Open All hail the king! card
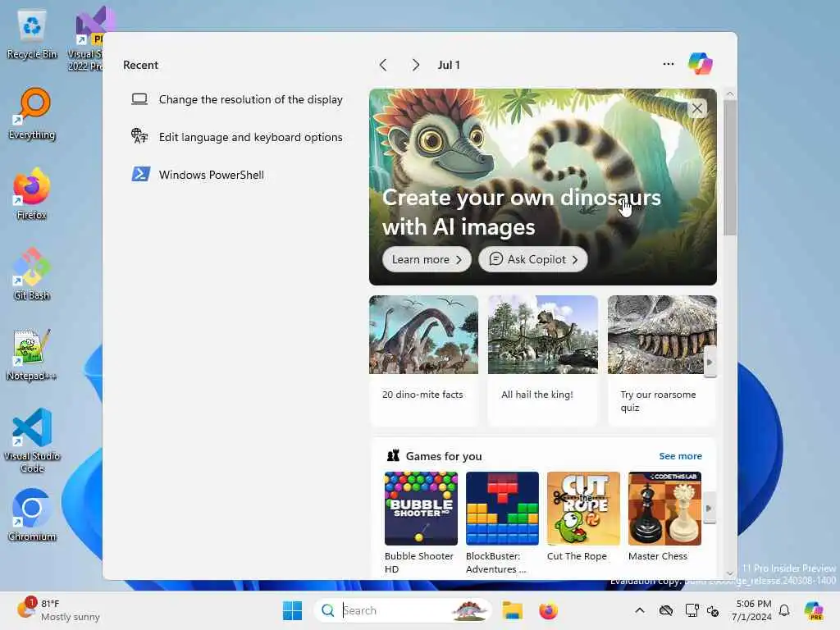 pos(543,360)
